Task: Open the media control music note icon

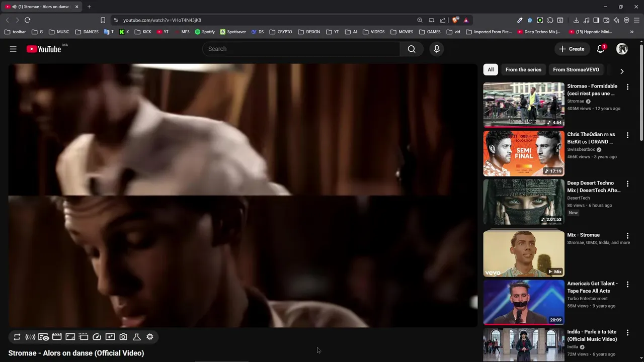Action: pyautogui.click(x=586, y=20)
